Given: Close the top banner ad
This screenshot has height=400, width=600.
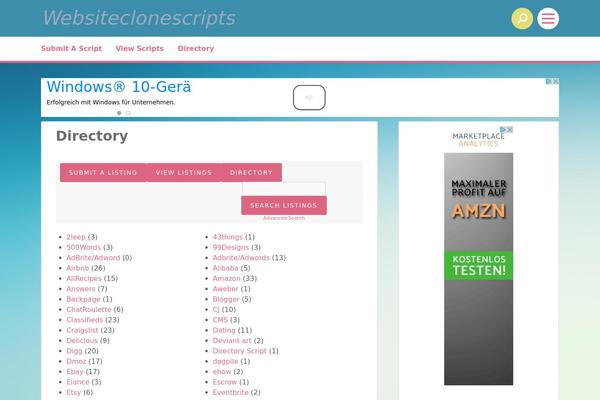Looking at the screenshot, I should (x=556, y=82).
